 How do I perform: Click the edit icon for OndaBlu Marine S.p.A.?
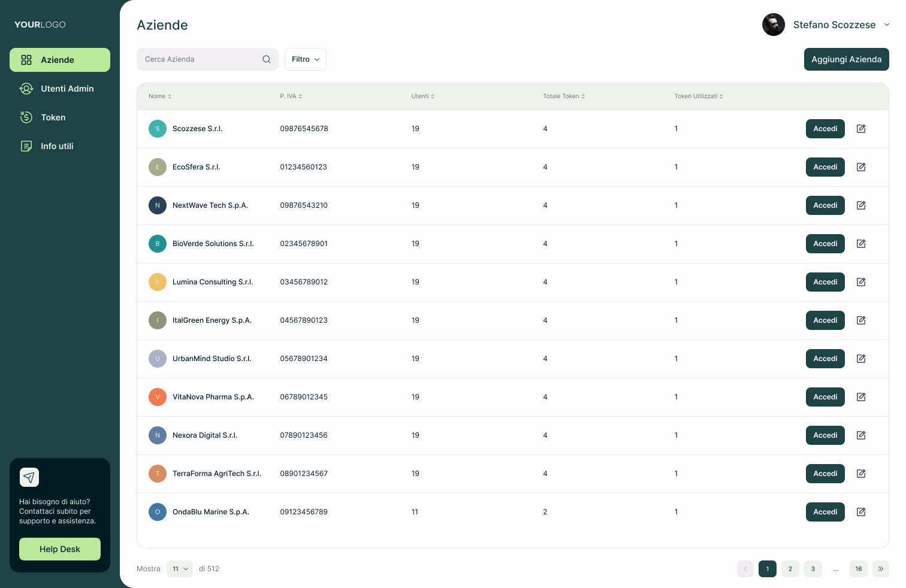pos(861,512)
